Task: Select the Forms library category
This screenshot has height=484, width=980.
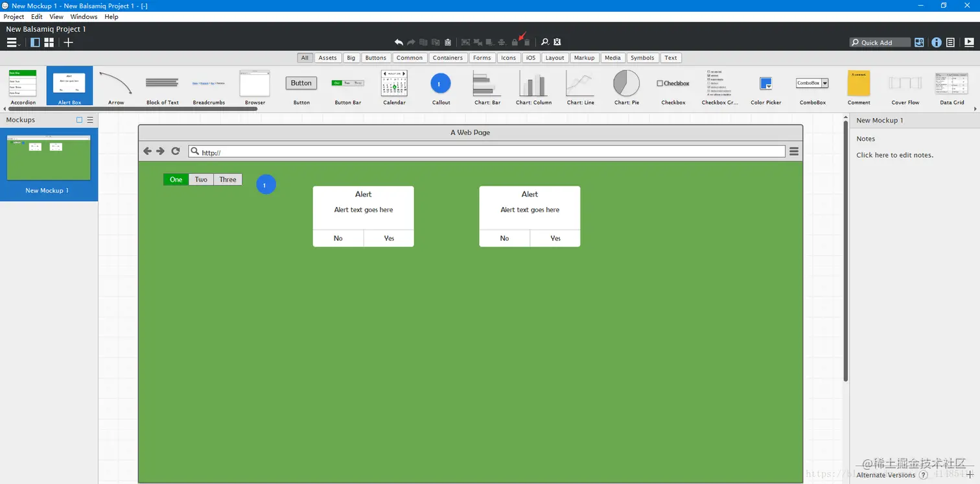Action: [x=482, y=58]
